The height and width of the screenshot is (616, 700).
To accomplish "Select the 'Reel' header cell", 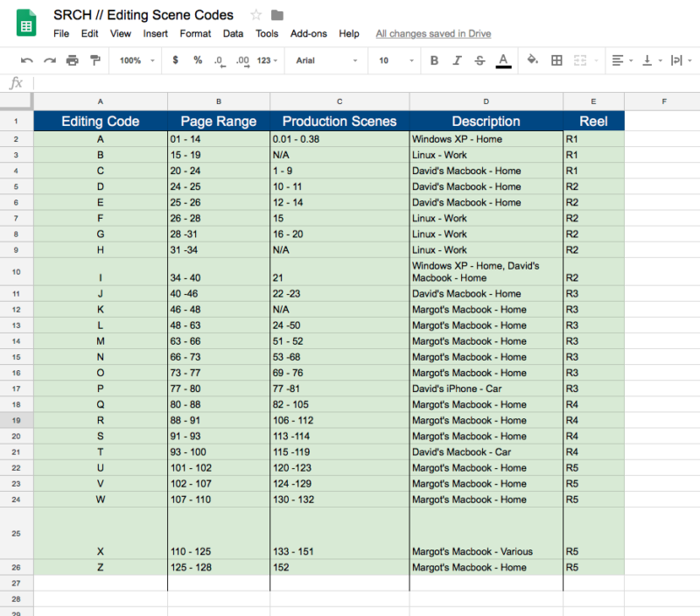I will coord(594,121).
